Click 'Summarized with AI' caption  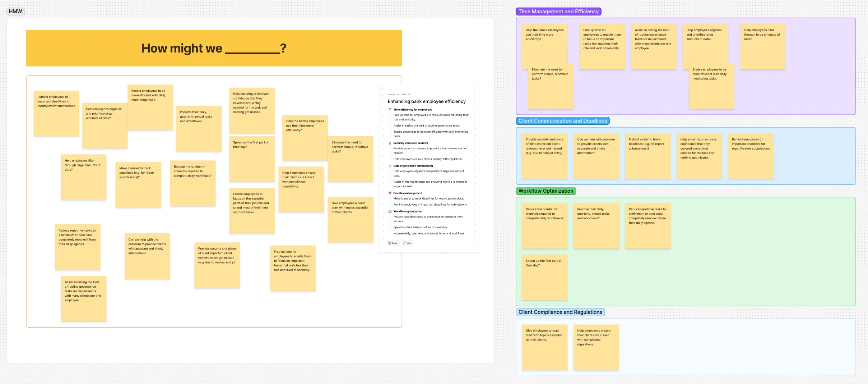(x=399, y=95)
